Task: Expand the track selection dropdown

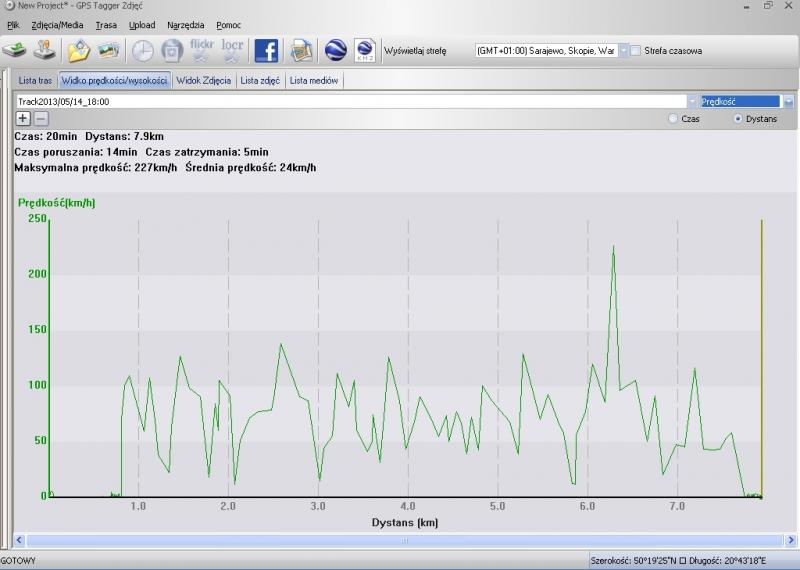Action: pyautogui.click(x=692, y=102)
